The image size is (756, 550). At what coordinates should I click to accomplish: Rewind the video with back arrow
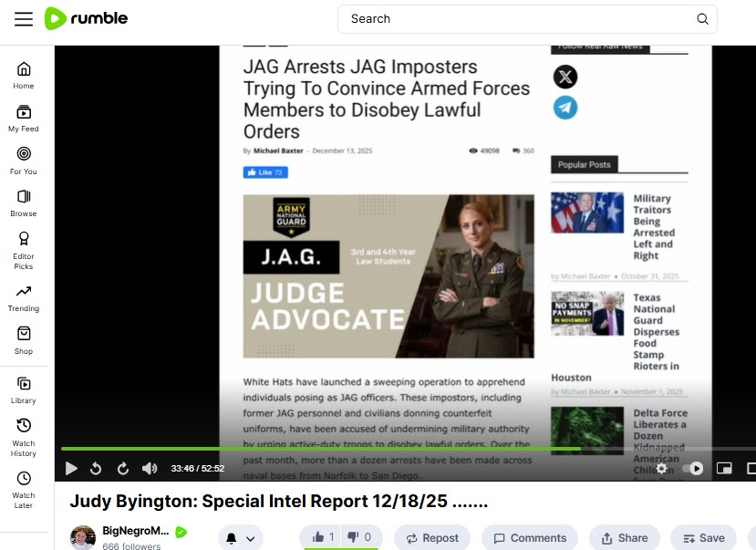(96, 468)
